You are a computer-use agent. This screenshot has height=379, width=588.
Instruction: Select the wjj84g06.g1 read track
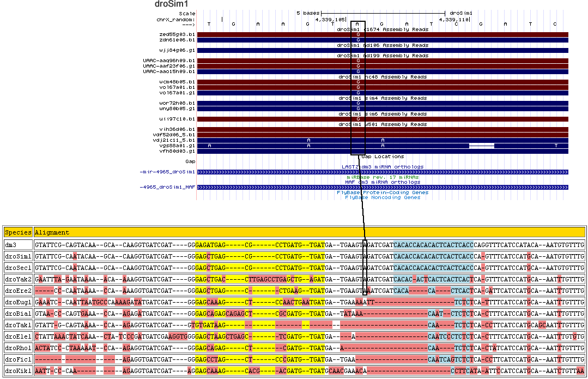pyautogui.click(x=381, y=50)
